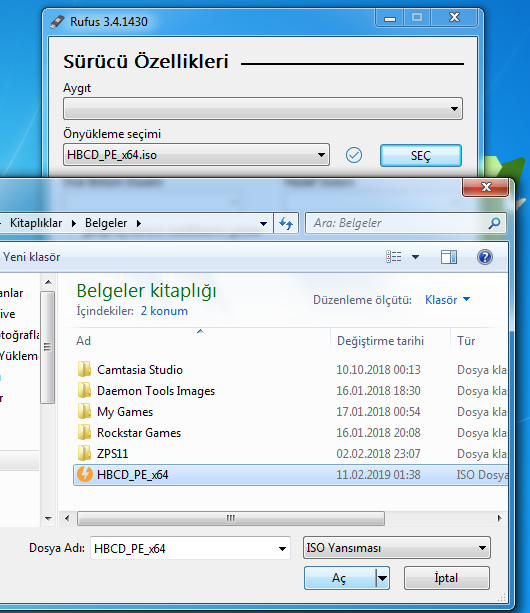Click Yeni klasör in the toolbar
This screenshot has width=530, height=613.
pyautogui.click(x=32, y=257)
